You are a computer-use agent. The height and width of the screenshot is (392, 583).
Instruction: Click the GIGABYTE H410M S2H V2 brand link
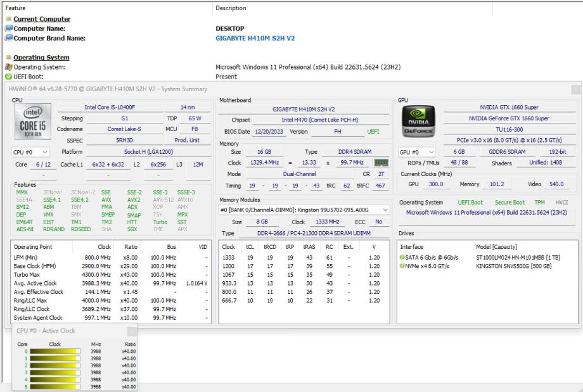click(255, 38)
